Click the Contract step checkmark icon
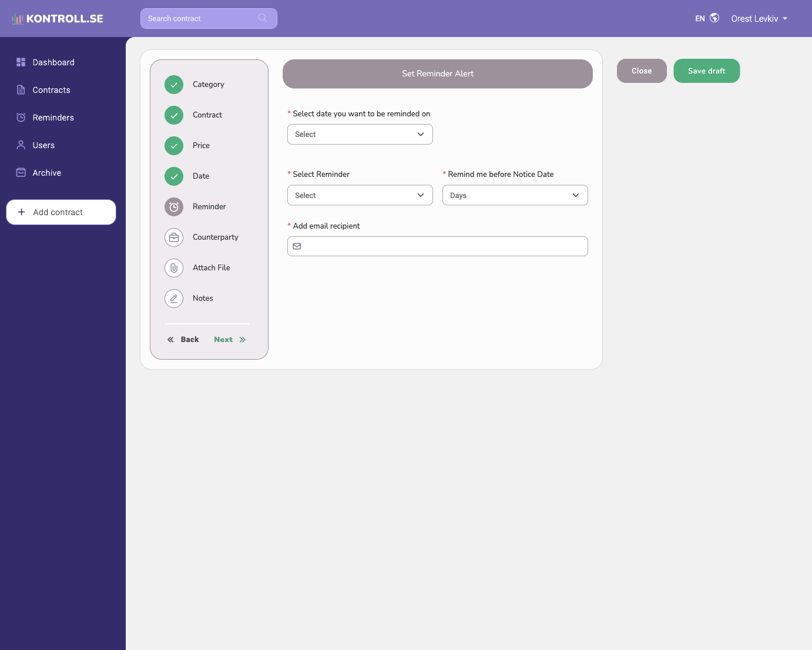This screenshot has height=650, width=812. [x=174, y=115]
